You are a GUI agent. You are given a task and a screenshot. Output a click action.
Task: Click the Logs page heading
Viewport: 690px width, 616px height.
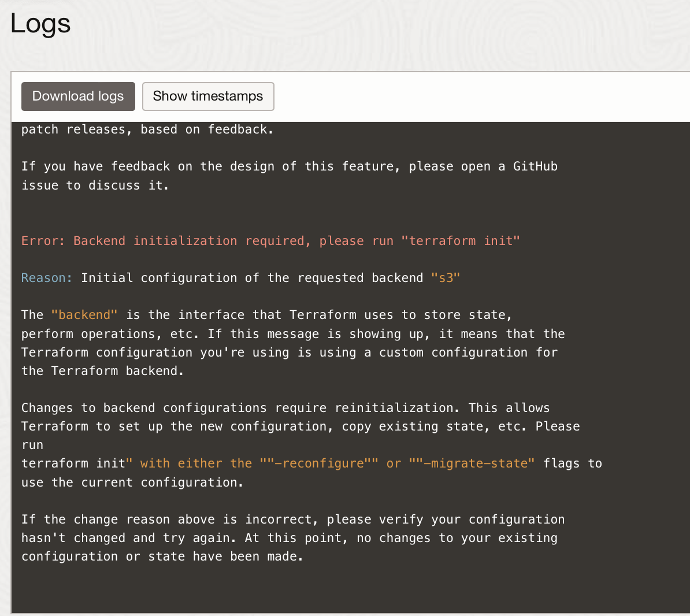point(40,24)
